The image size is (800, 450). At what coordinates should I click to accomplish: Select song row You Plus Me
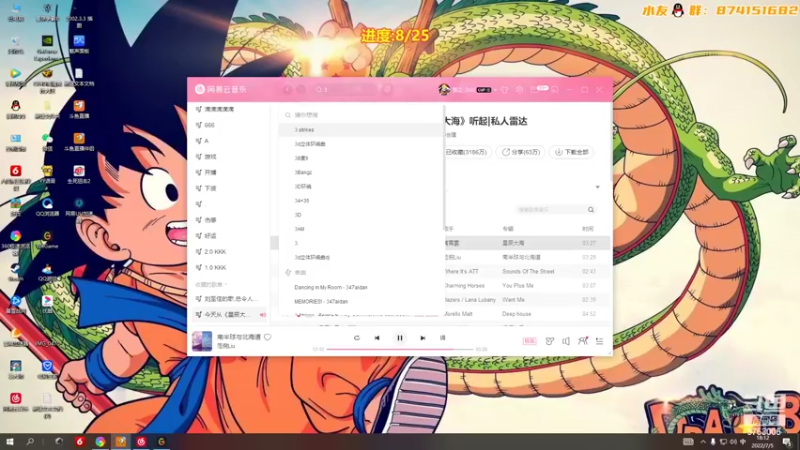tap(528, 286)
